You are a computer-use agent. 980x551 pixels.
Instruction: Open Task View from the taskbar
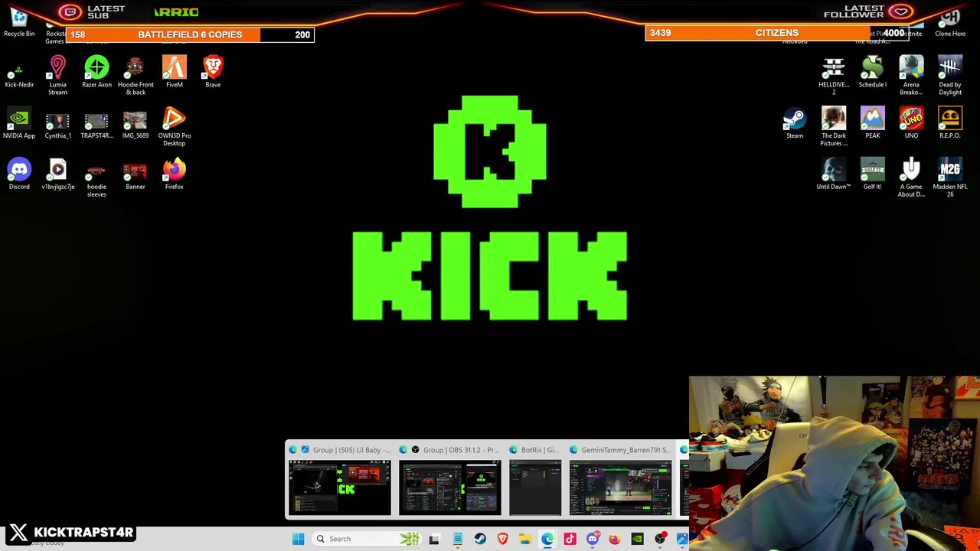point(434,539)
